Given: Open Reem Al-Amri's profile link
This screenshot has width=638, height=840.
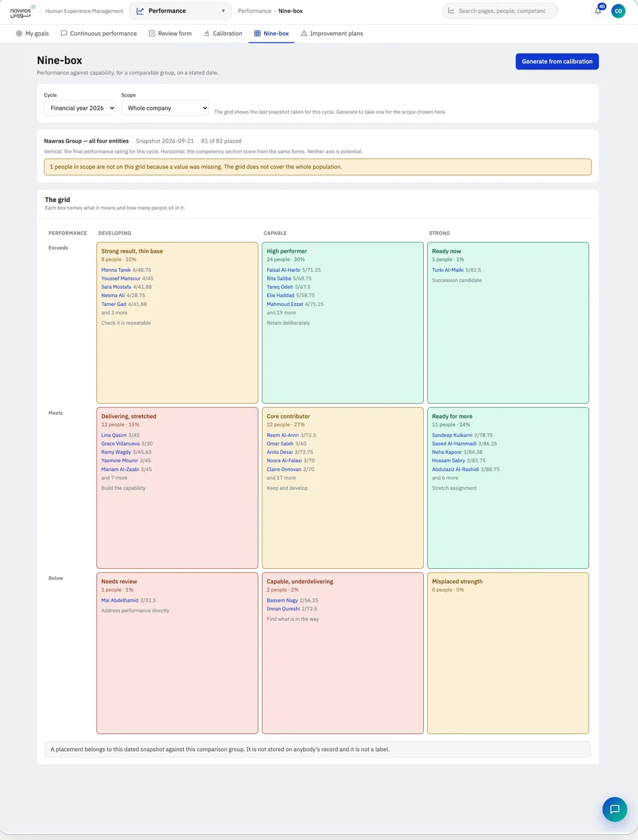Looking at the screenshot, I should (283, 435).
